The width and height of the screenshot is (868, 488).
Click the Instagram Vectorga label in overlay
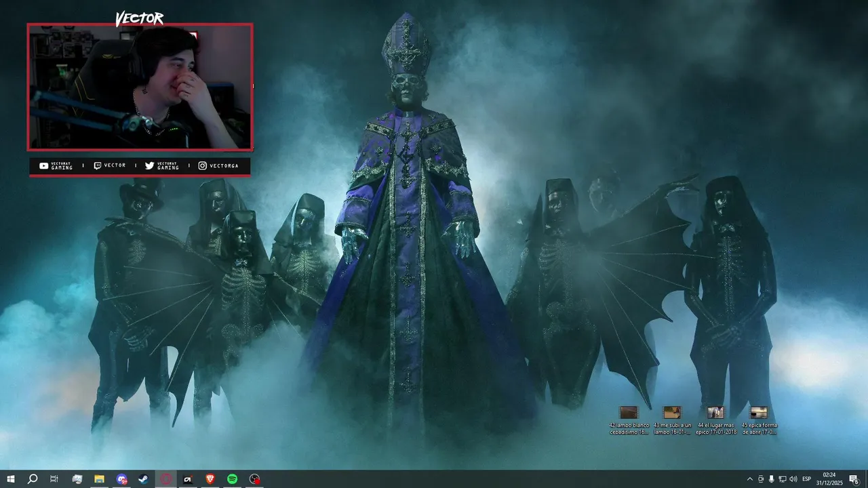(x=218, y=166)
